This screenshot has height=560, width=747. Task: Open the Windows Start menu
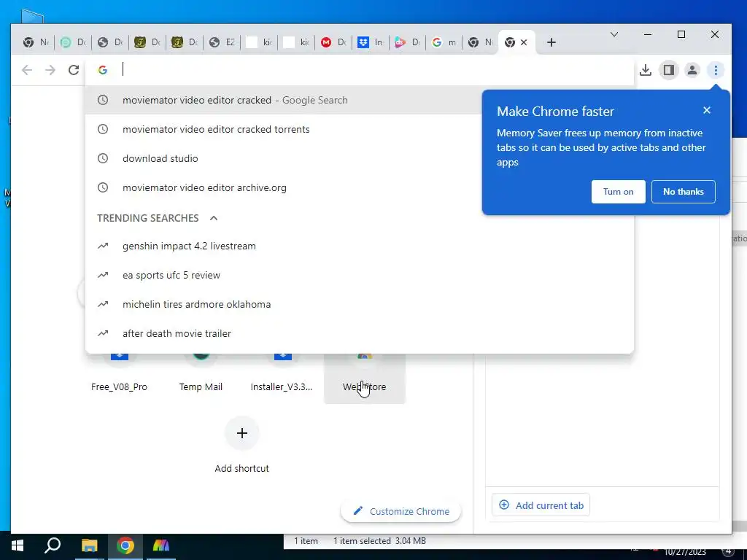pos(18,545)
